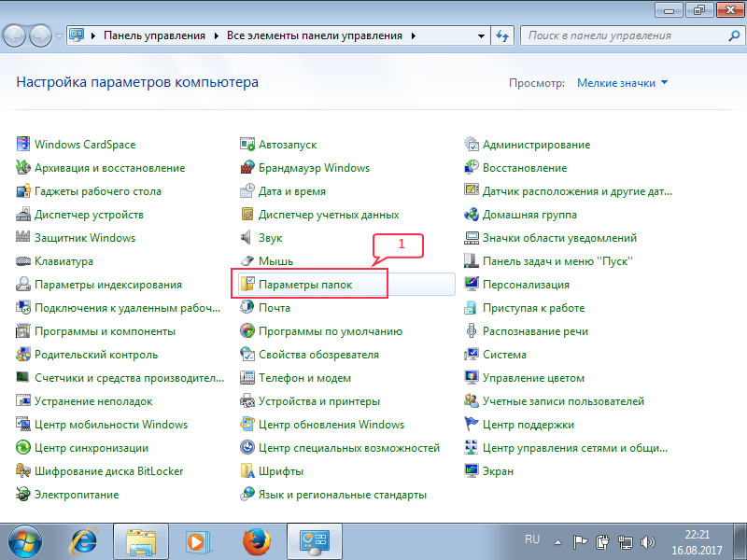747x560 pixels.
Task: Open the recent pages arrow beside navigation buttons
Action: (x=60, y=35)
